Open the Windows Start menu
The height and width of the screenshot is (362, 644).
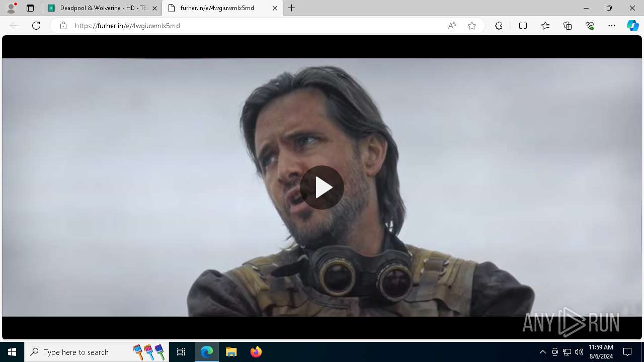tap(12, 352)
